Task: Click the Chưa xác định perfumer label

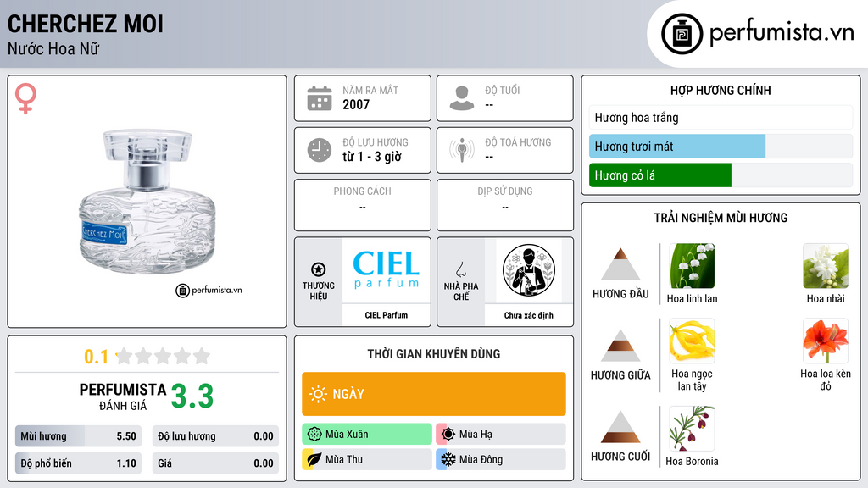Action: [529, 315]
